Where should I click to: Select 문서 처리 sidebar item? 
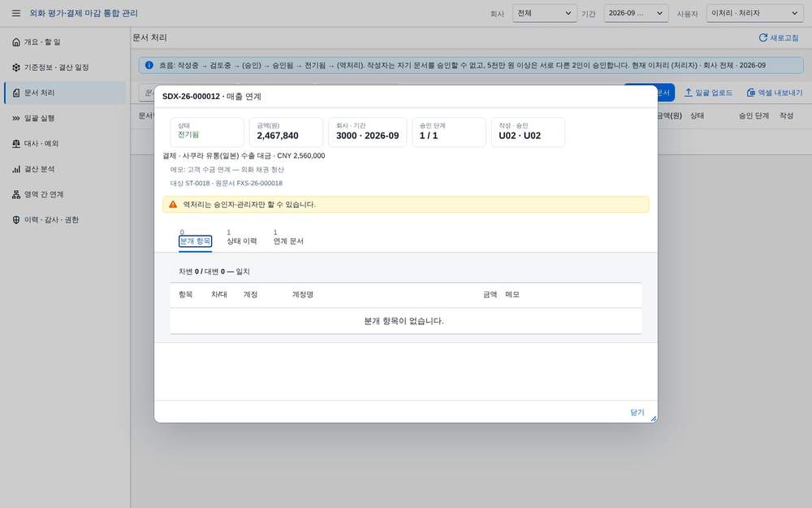(x=65, y=93)
